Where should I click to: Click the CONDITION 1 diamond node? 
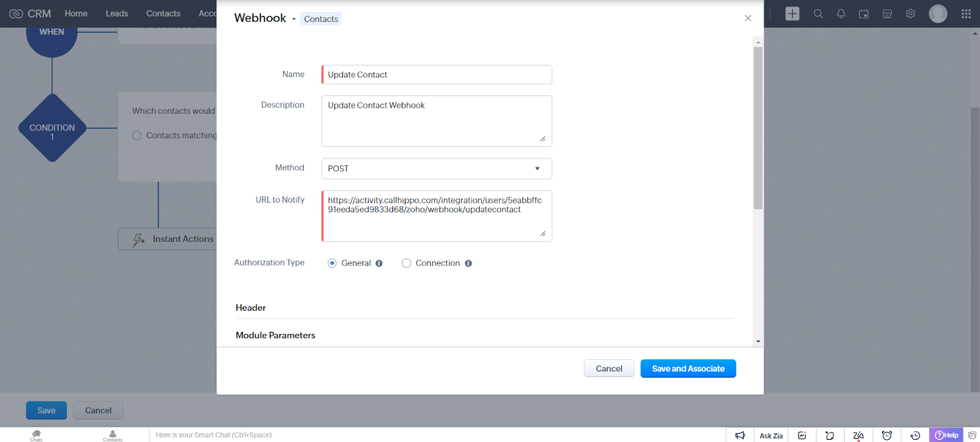tap(52, 128)
